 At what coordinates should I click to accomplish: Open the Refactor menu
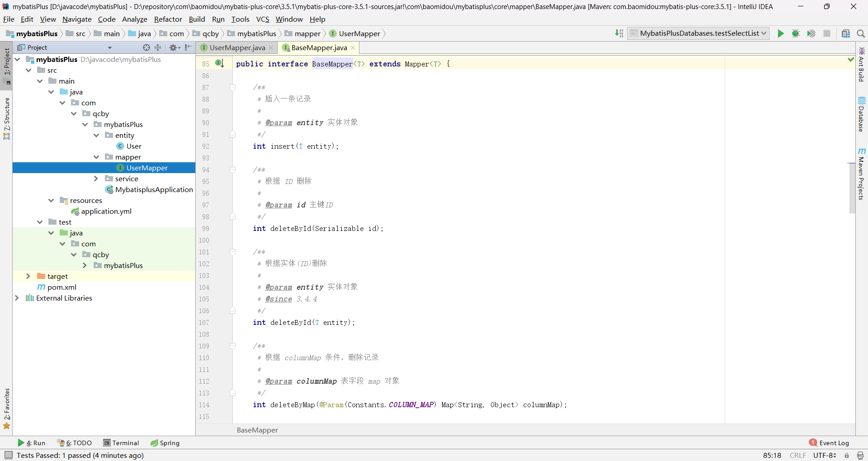pyautogui.click(x=168, y=19)
